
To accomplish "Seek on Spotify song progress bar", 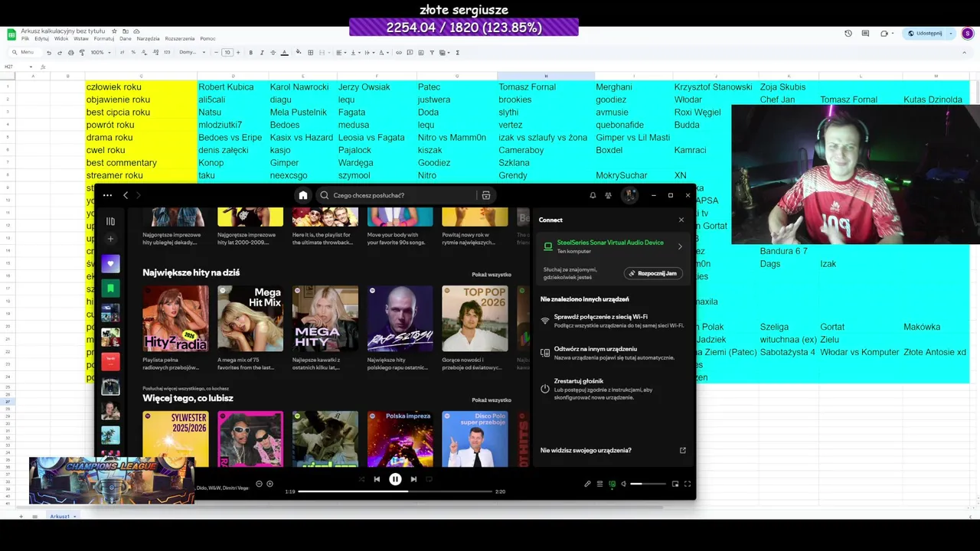I will (x=394, y=491).
